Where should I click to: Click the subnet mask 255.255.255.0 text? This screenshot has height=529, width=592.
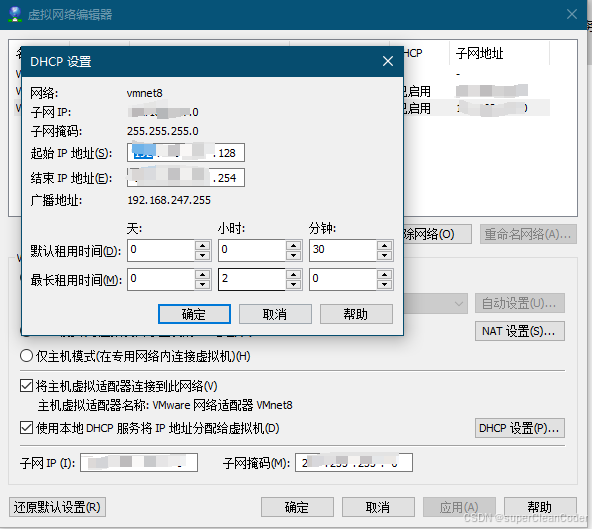163,131
